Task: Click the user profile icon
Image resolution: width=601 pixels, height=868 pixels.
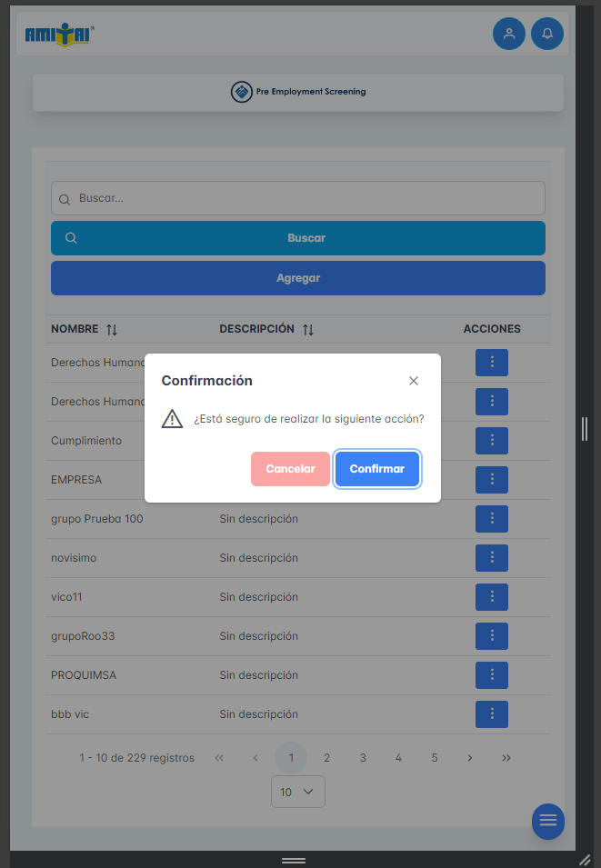Action: click(x=509, y=34)
